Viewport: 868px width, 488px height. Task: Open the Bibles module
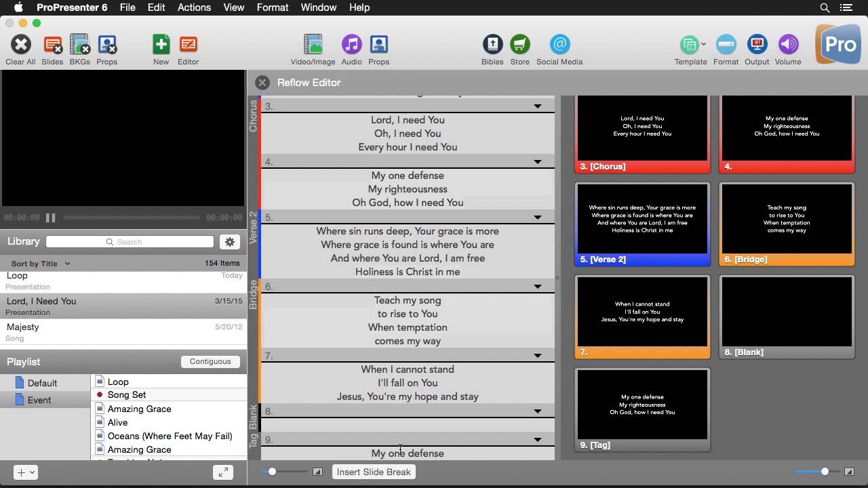[x=492, y=45]
